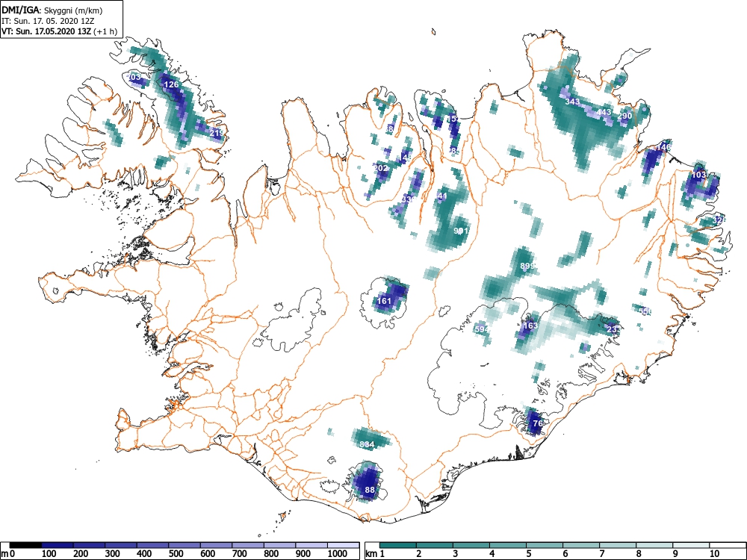Click the 899 visibility value label
Viewport: 747px width, 560px height.
528,267
